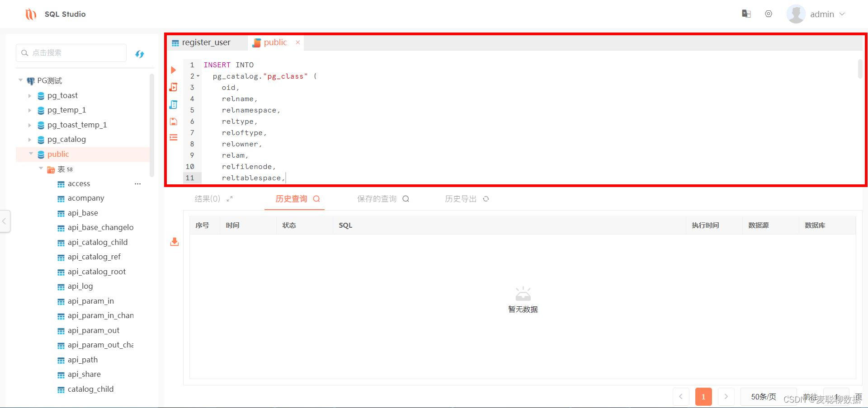
Task: Go to next page in pagination
Action: [x=726, y=397]
